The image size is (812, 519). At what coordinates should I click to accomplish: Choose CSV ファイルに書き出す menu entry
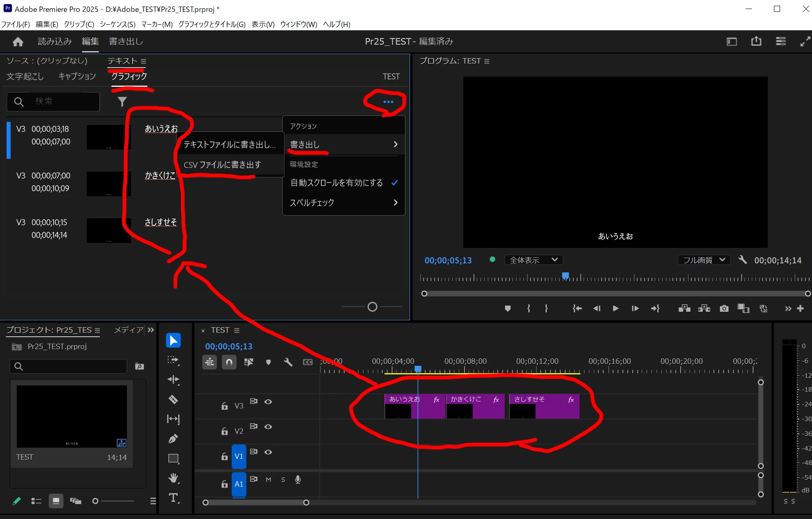222,165
